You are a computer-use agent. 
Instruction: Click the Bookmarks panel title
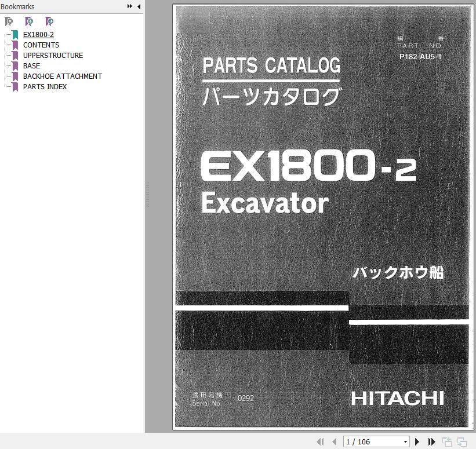click(x=17, y=6)
